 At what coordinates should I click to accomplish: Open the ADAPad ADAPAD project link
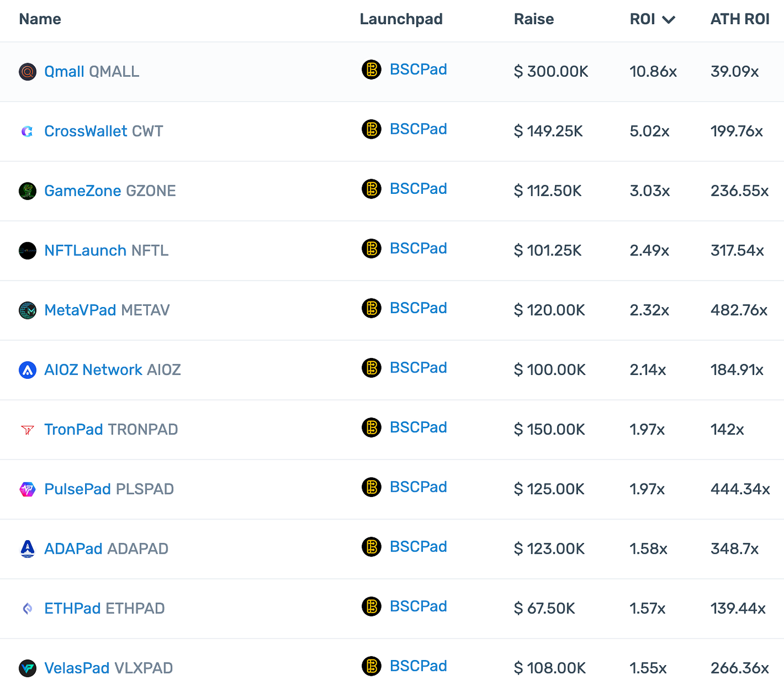[106, 549]
